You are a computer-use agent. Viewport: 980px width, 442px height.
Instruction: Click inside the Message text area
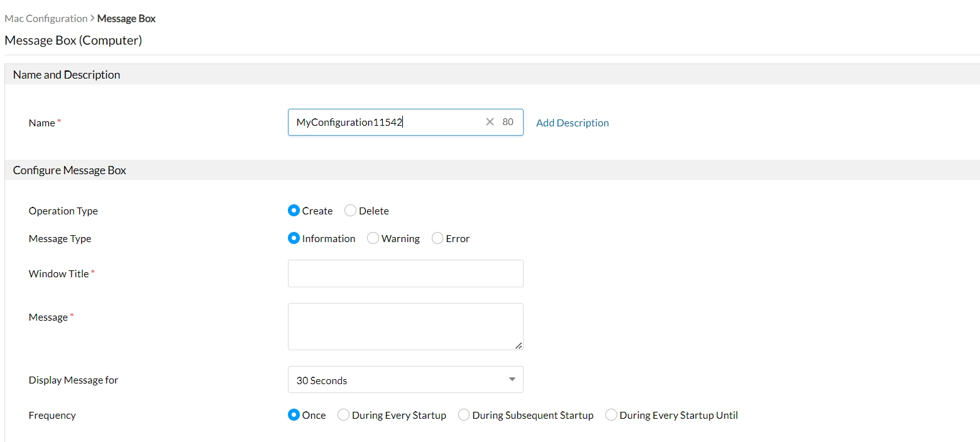point(405,326)
